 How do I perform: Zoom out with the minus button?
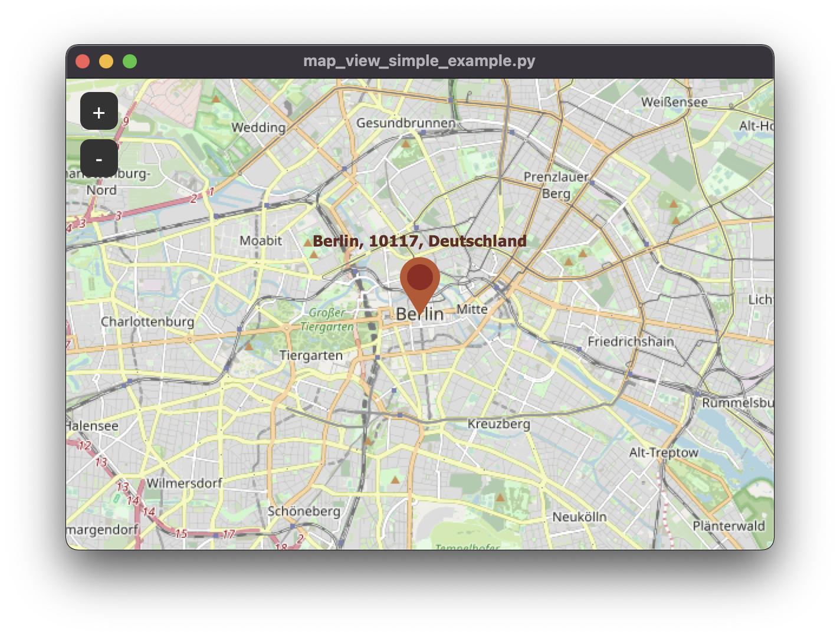click(99, 158)
